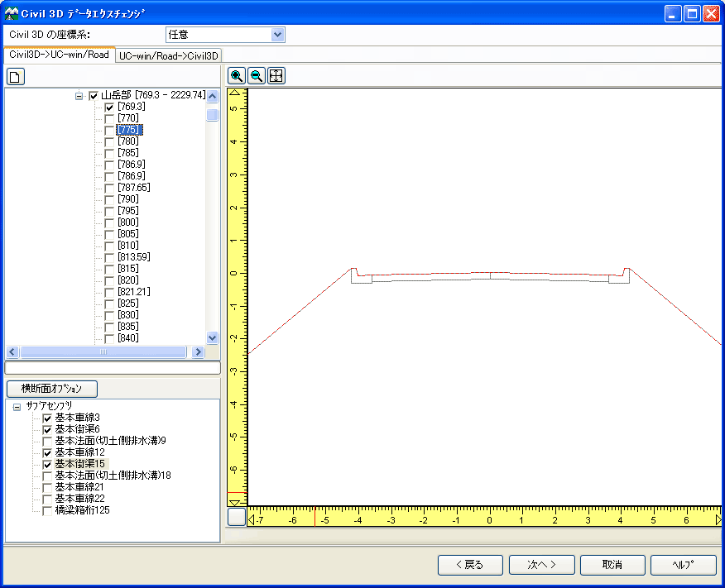This screenshot has height=588, width=725.
Task: Select the [821.21] station row
Action: tap(133, 291)
